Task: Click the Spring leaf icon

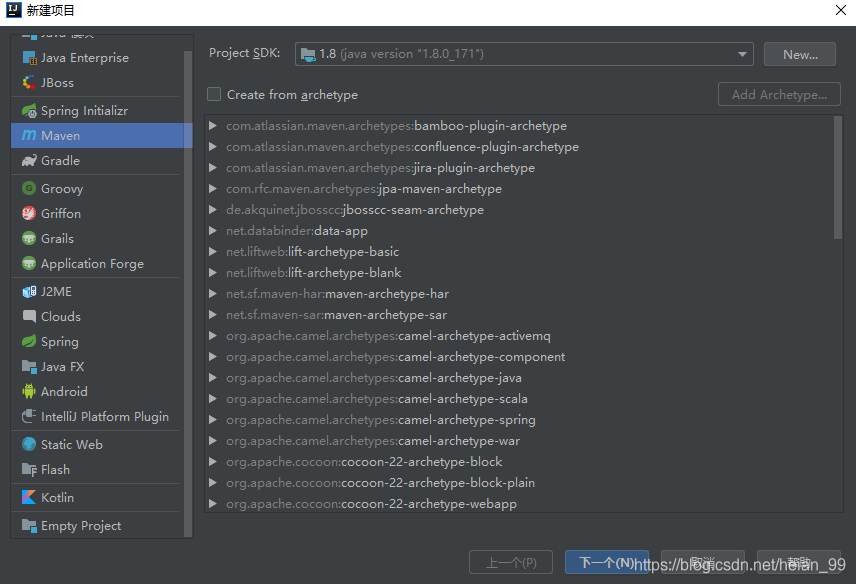Action: 29,342
